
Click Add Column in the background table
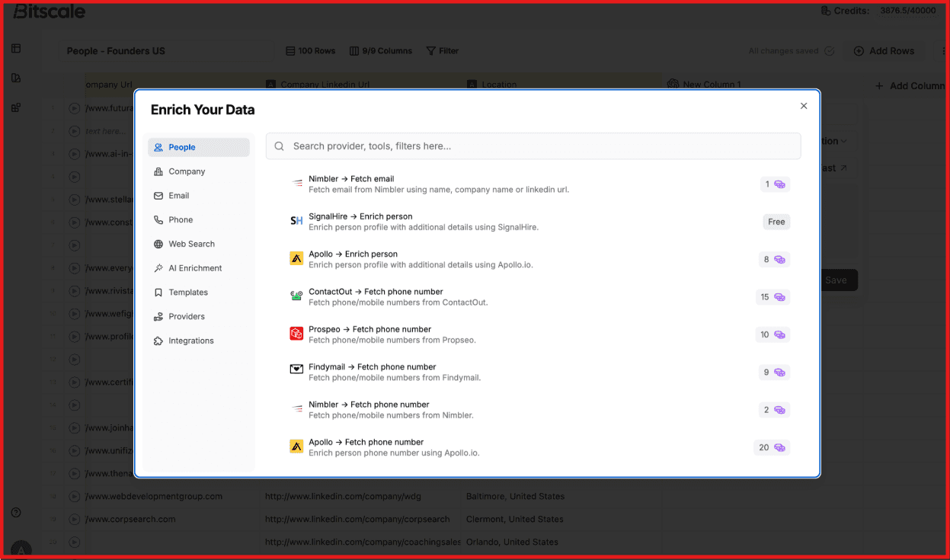(x=910, y=85)
